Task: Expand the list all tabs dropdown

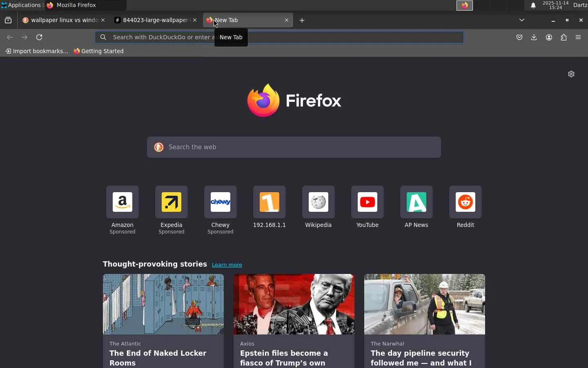Action: [x=522, y=20]
